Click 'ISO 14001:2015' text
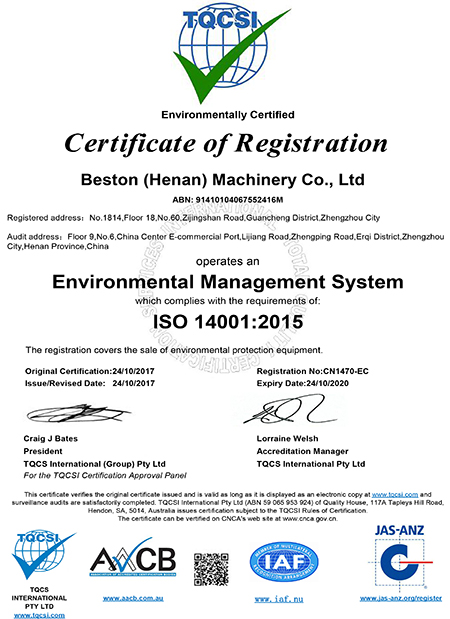Screen dimensions: 450x619 (x=228, y=322)
